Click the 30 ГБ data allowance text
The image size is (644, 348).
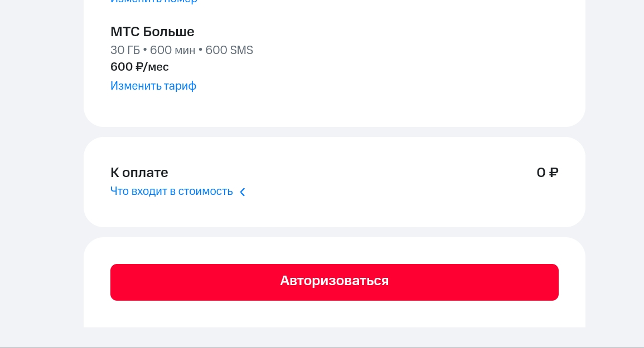tap(125, 50)
